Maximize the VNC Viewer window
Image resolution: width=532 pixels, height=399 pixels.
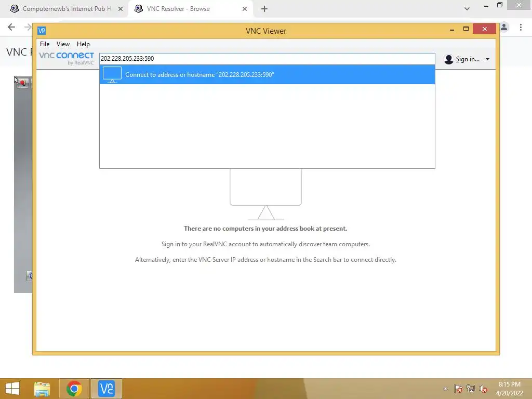[x=466, y=29]
